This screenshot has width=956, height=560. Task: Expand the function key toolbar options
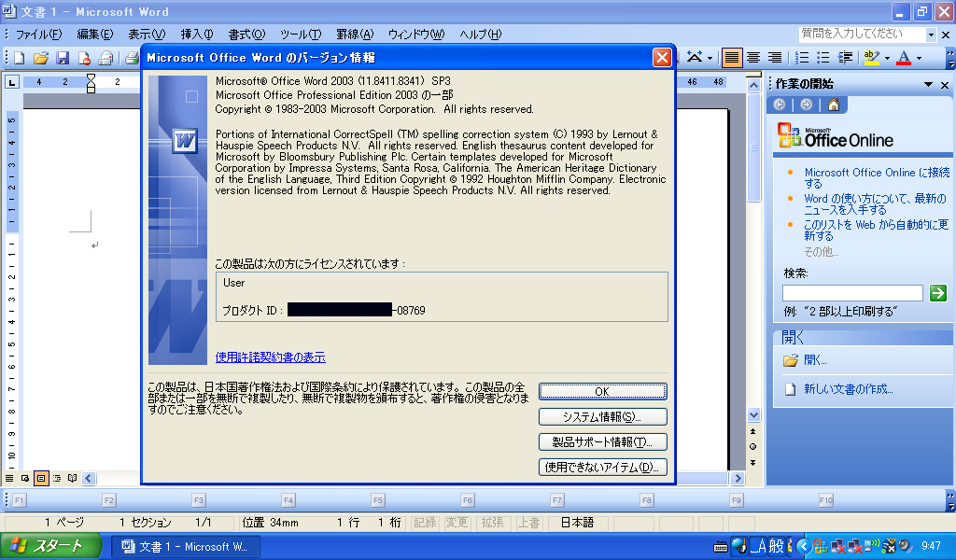(x=950, y=501)
